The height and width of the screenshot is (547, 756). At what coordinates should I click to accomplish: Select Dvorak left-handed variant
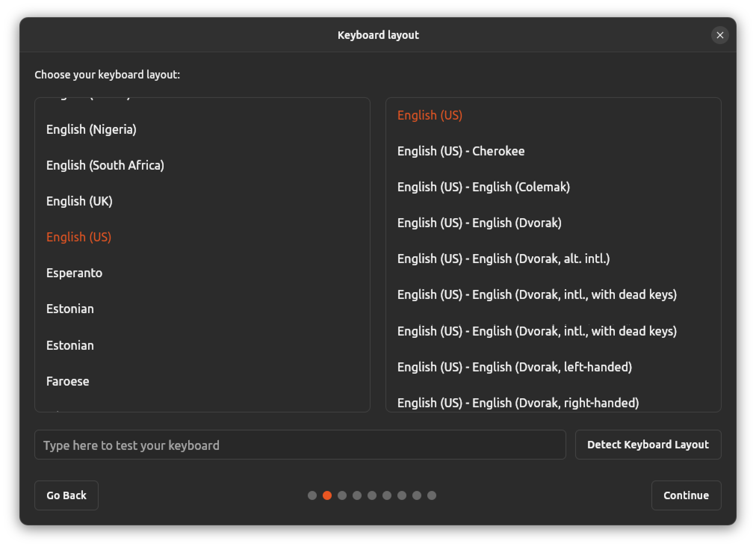point(514,367)
